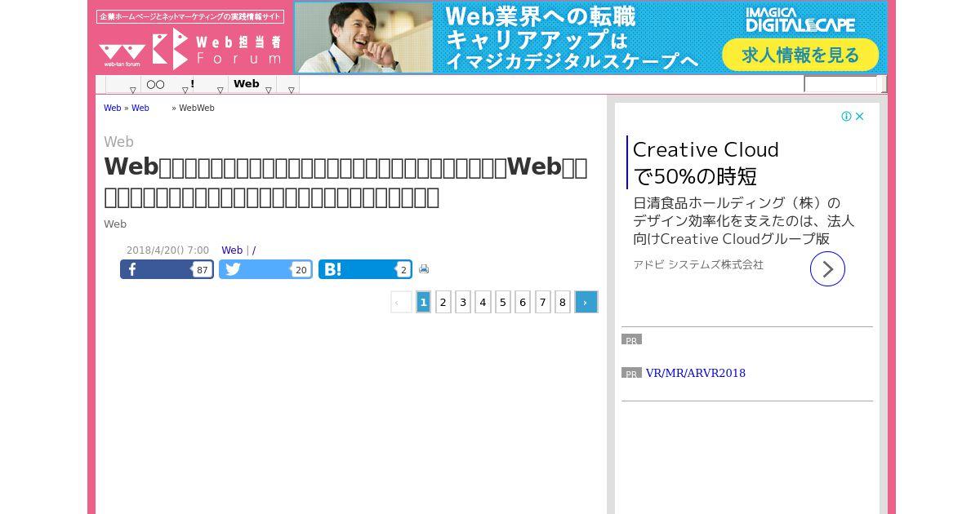Jump to page 4 of article
Screen dimensions: 980x514
[x=483, y=302]
